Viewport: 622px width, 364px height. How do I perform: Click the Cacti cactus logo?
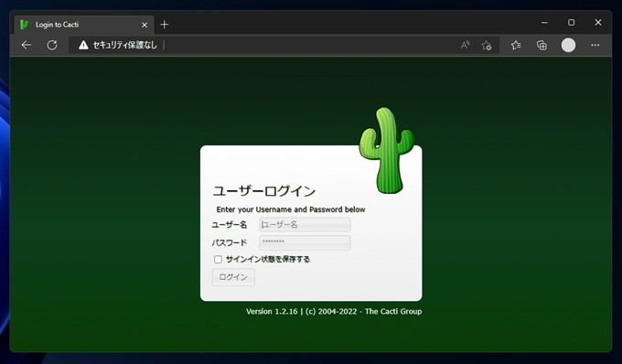386,151
